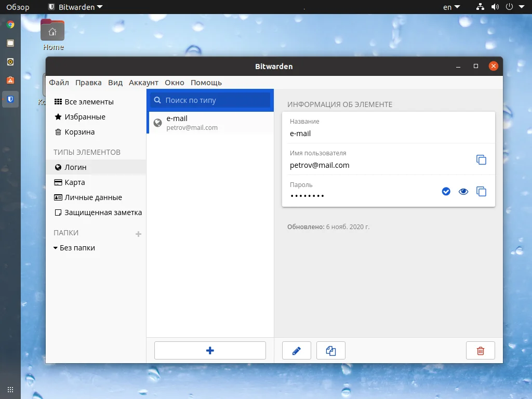Filter by Карта type
532x399 pixels.
tap(74, 182)
